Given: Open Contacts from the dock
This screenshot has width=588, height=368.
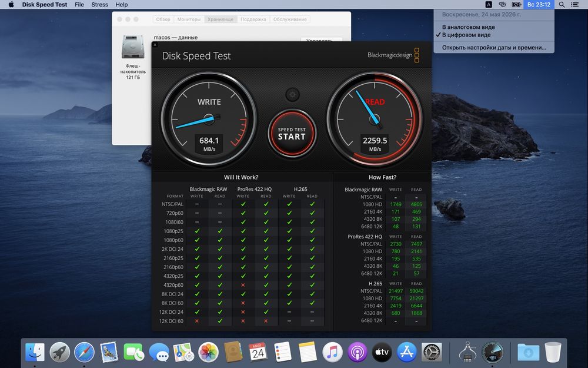Looking at the screenshot, I should point(233,352).
